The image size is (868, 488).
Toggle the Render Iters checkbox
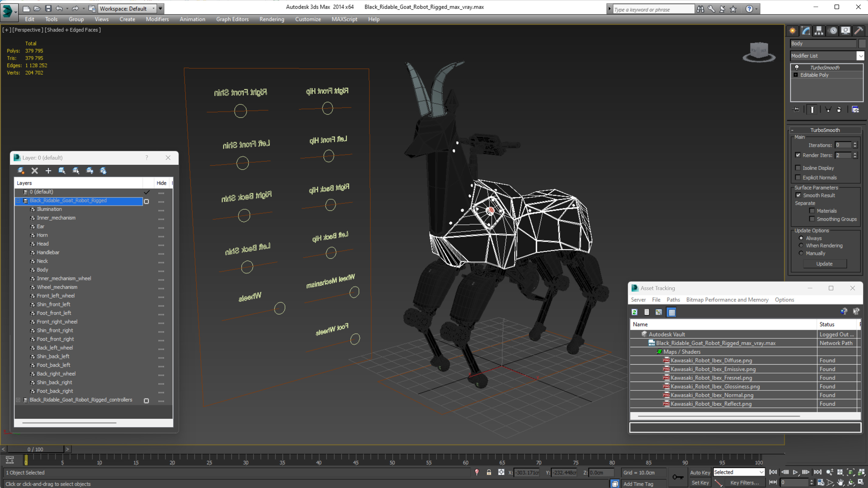pyautogui.click(x=798, y=155)
